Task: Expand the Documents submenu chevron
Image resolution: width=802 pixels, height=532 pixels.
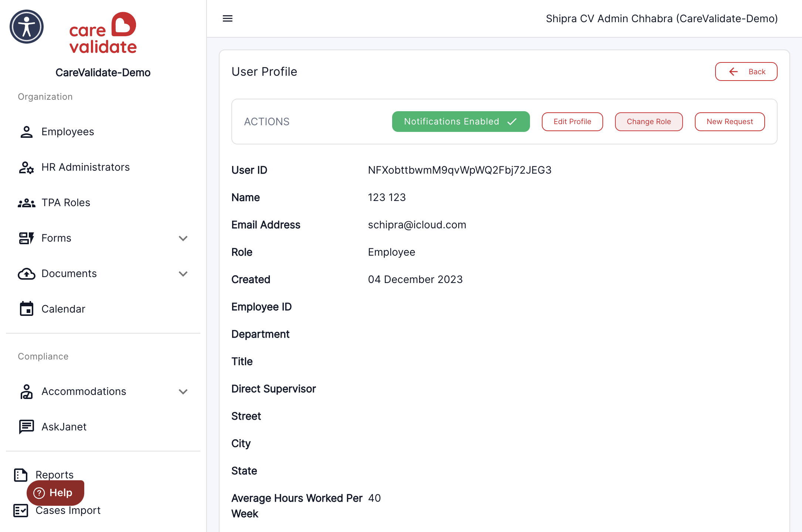Action: click(183, 274)
